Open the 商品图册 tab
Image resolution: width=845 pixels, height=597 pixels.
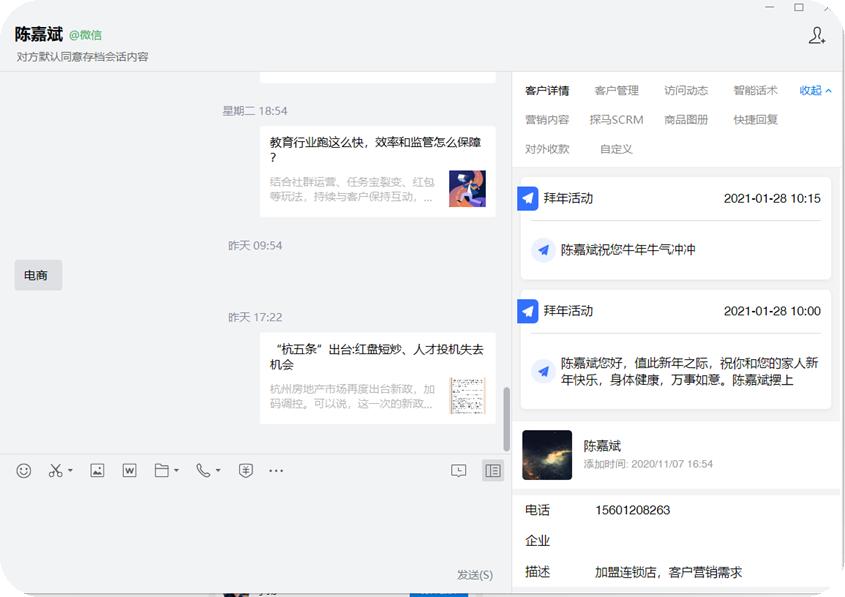686,120
